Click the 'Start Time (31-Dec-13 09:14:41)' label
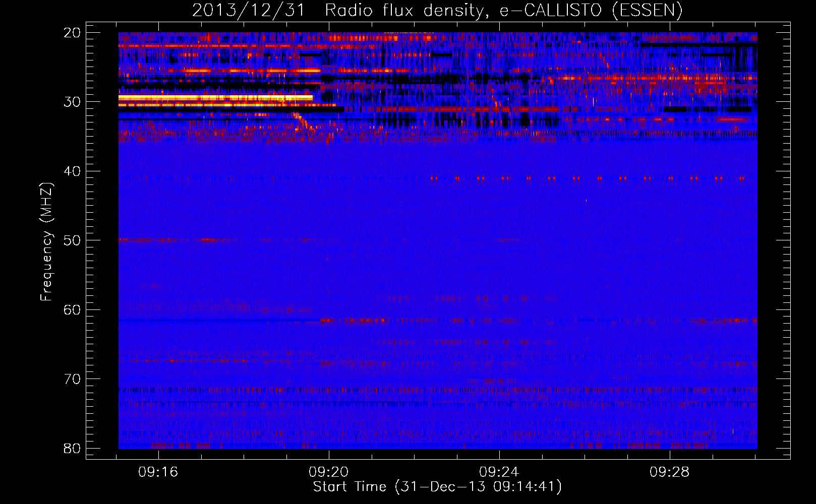The image size is (816, 504). 437,487
